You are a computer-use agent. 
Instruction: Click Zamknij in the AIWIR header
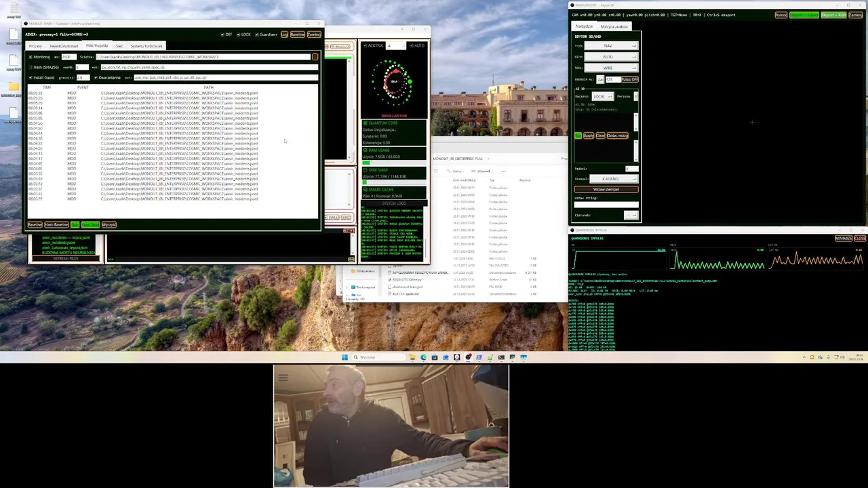[x=314, y=35]
